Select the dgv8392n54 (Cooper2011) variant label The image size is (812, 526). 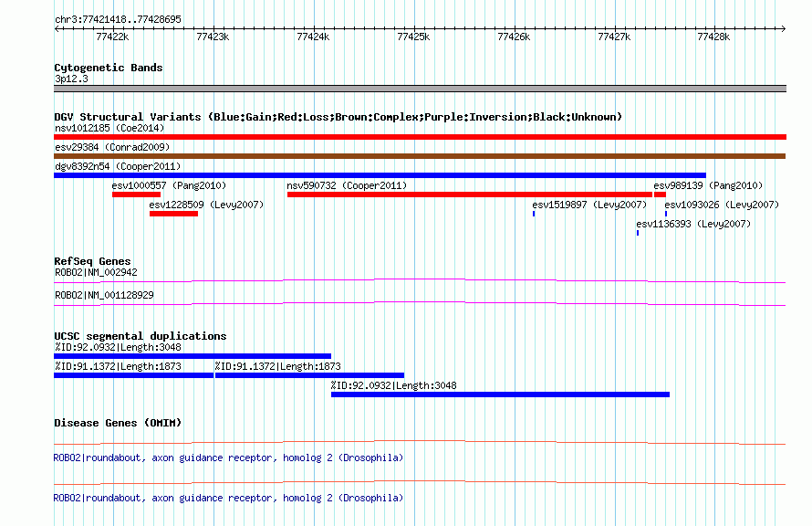pos(118,166)
